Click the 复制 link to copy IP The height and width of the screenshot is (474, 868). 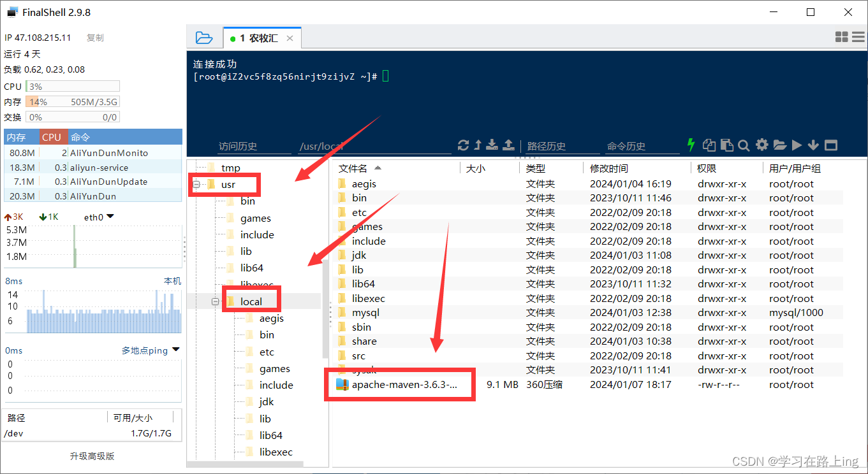95,38
